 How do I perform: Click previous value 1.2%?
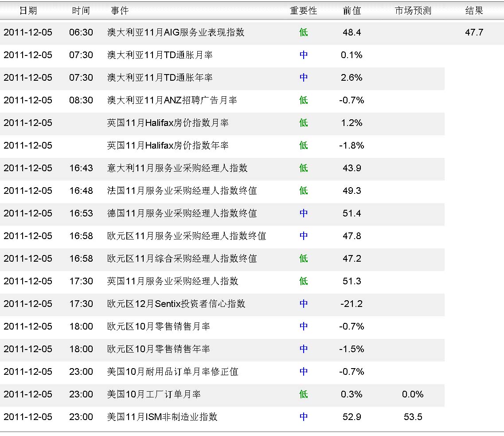tap(352, 123)
